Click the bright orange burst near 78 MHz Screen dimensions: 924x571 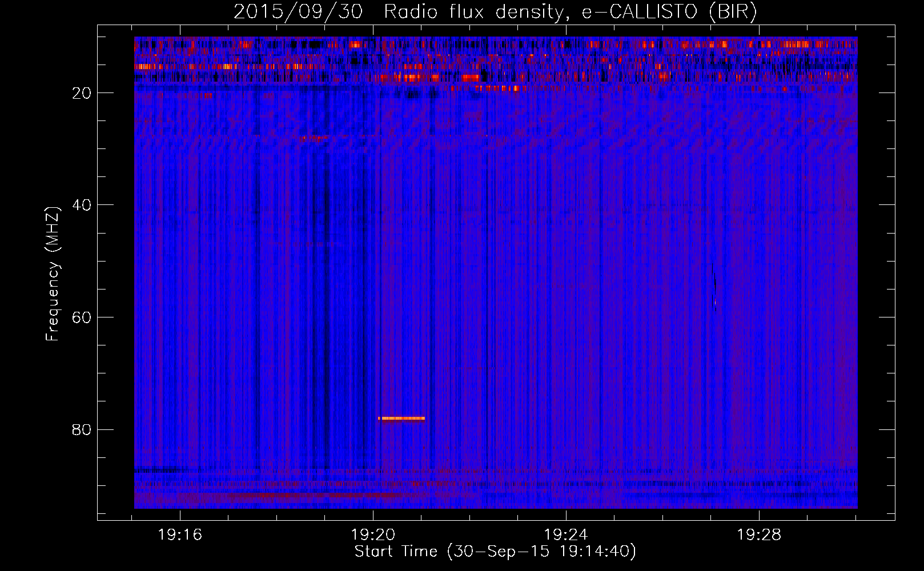(401, 418)
